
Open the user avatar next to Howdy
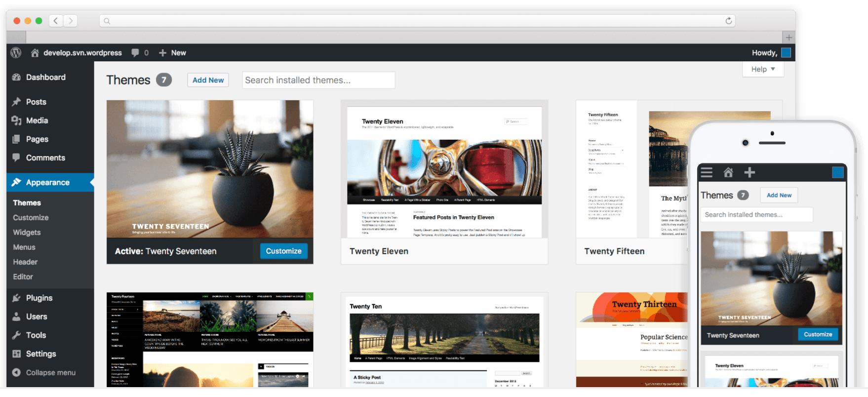pyautogui.click(x=786, y=53)
